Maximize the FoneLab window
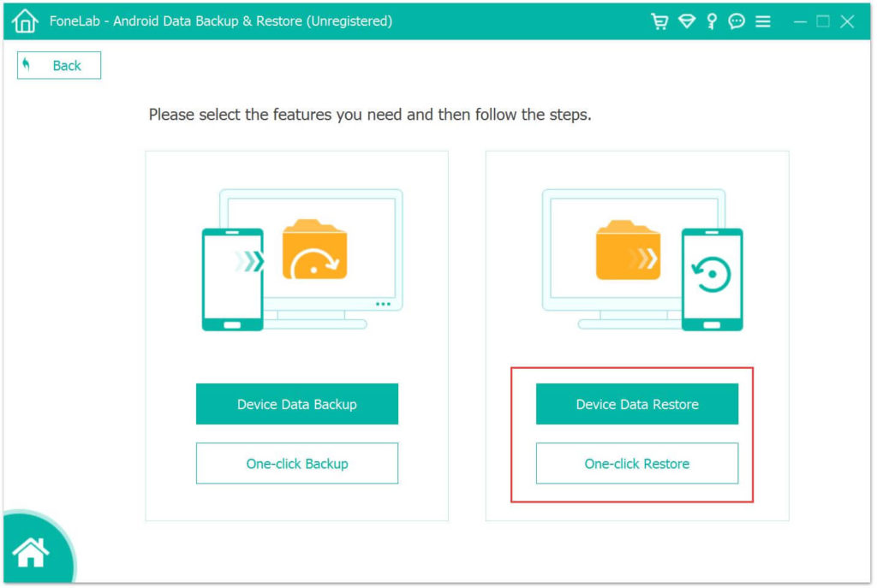Image resolution: width=877 pixels, height=588 pixels. coord(823,21)
